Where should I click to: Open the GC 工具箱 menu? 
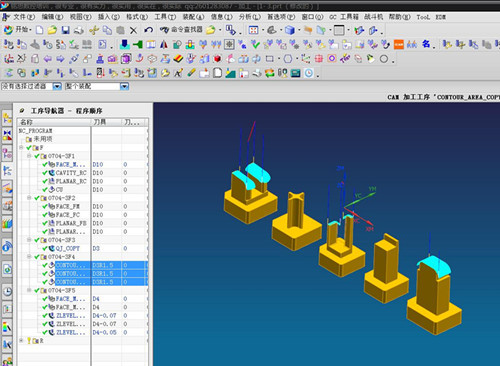click(x=344, y=17)
